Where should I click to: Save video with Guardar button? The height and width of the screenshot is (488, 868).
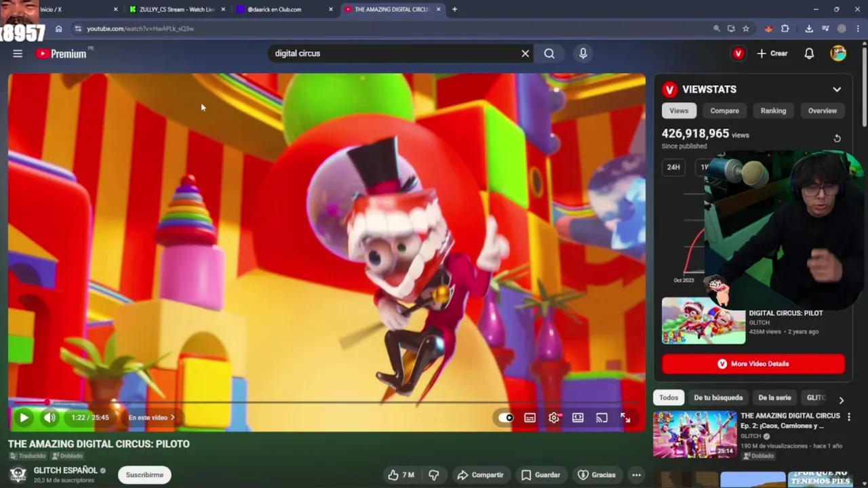point(540,475)
